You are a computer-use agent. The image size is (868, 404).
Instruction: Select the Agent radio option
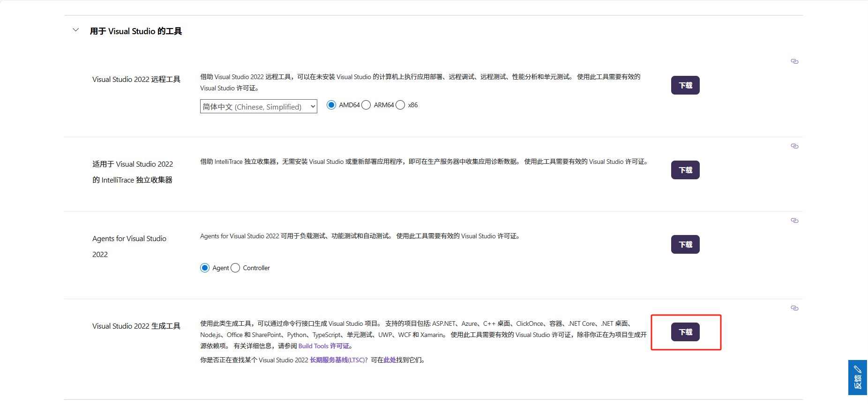[x=205, y=268]
